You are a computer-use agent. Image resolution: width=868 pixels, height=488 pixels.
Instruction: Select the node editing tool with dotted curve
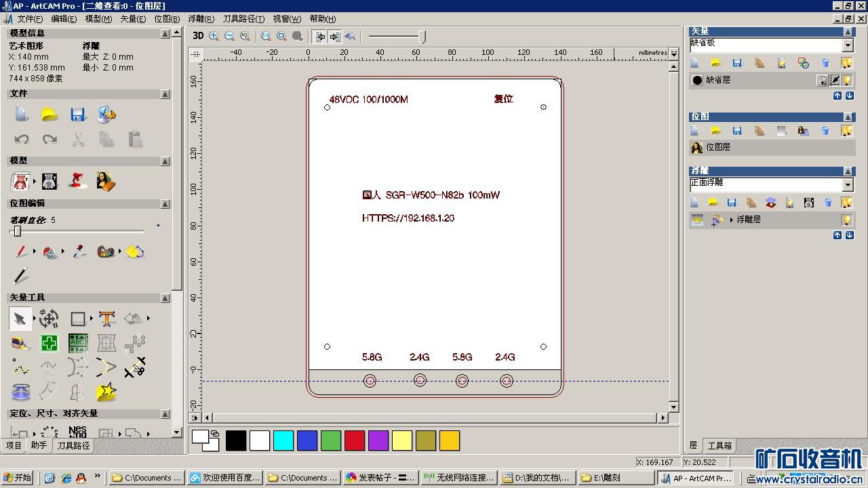(x=20, y=368)
